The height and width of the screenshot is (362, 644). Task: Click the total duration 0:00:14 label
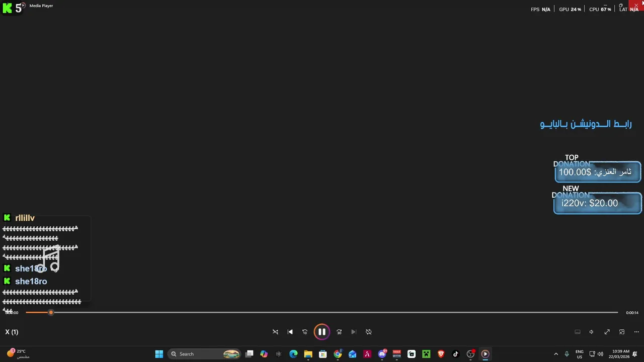click(x=632, y=313)
